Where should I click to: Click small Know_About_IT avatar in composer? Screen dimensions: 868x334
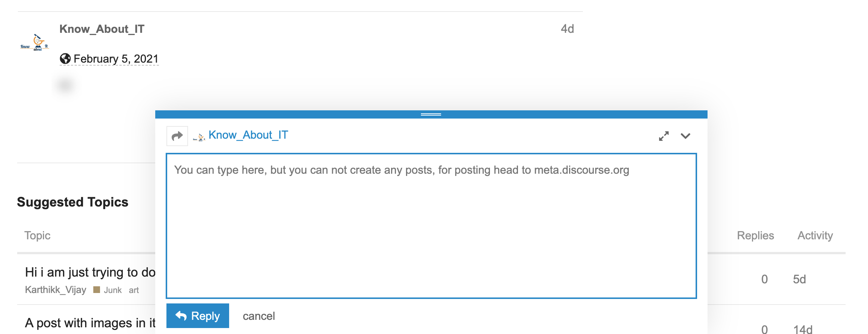pyautogui.click(x=199, y=137)
